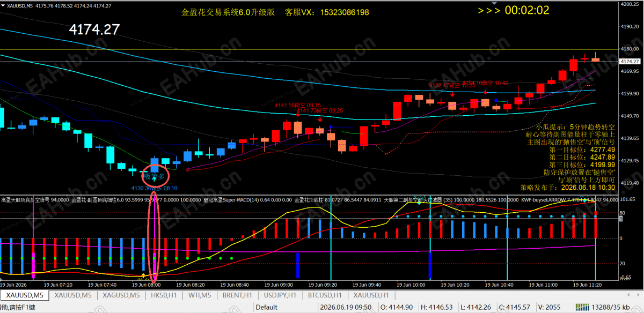Click the 4130.36做多 08:10 buy signal label
The image size is (644, 313).
(x=154, y=188)
